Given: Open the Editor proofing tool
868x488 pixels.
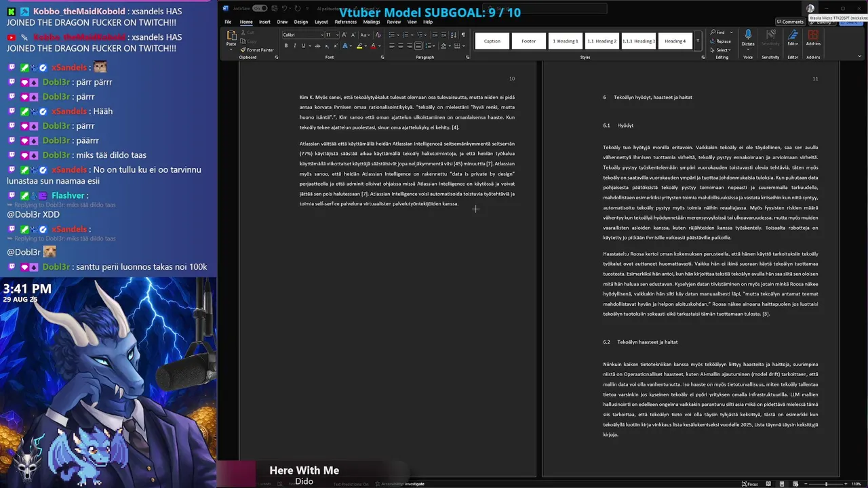Looking at the screenshot, I should pyautogui.click(x=793, y=37).
